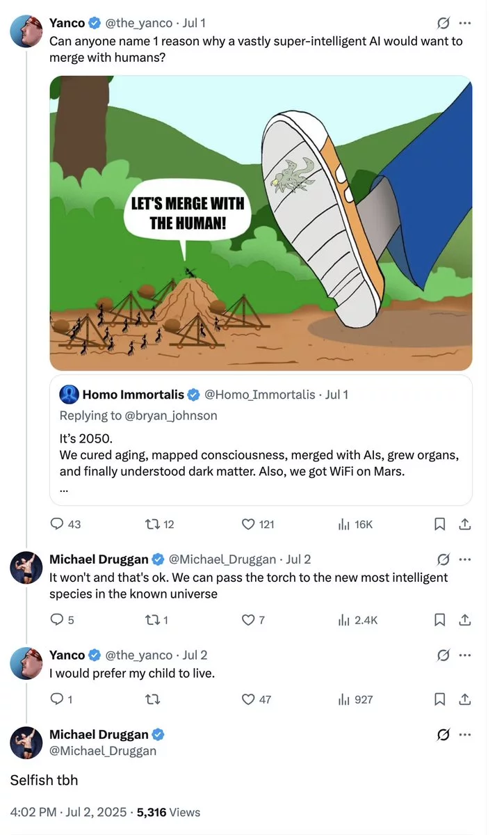Open Yanco's profile avatar on top post
The image size is (504, 835).
26,31
